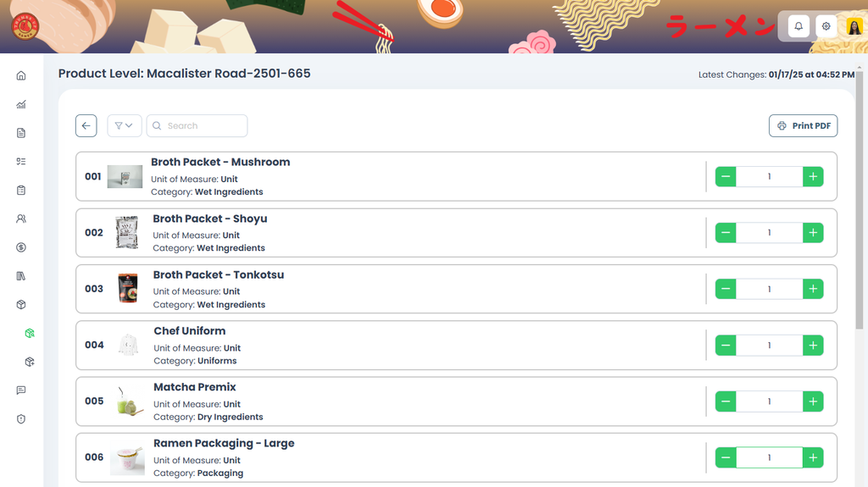
Task: Click the 'Product Level: Macalister Road-2501-665' heading
Action: (184, 74)
